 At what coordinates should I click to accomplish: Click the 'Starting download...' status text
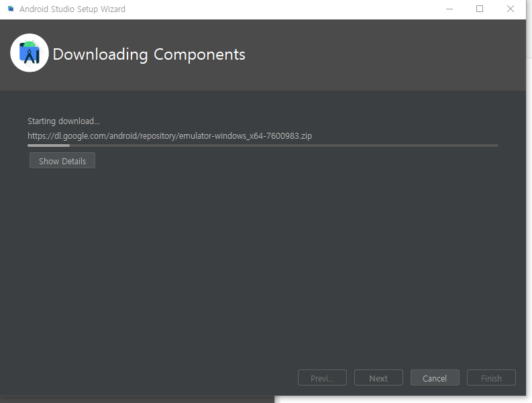click(64, 121)
